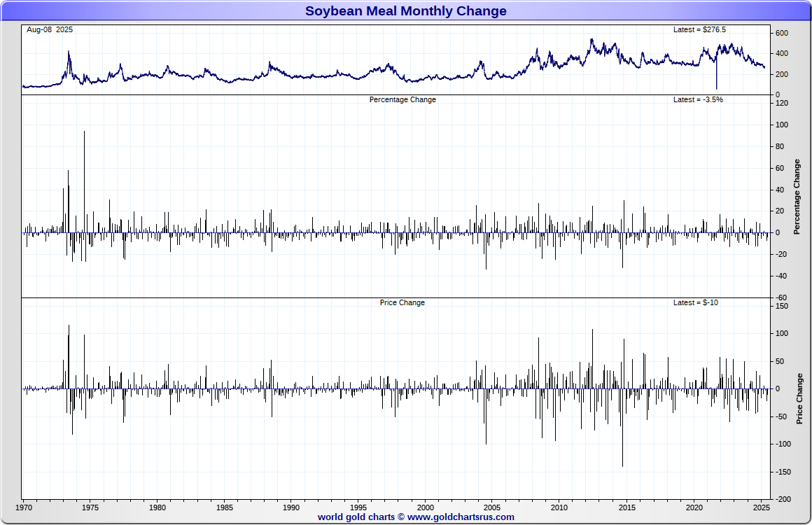Click the -40 tick on percentage axis

tap(780, 276)
